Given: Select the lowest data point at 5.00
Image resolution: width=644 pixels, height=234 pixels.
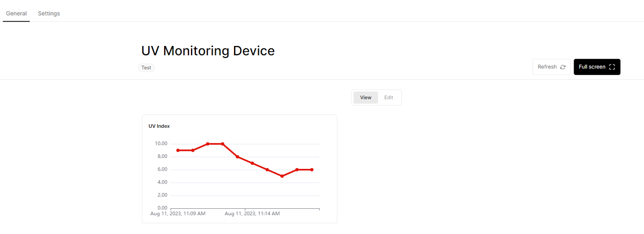Looking at the screenshot, I should click(282, 176).
